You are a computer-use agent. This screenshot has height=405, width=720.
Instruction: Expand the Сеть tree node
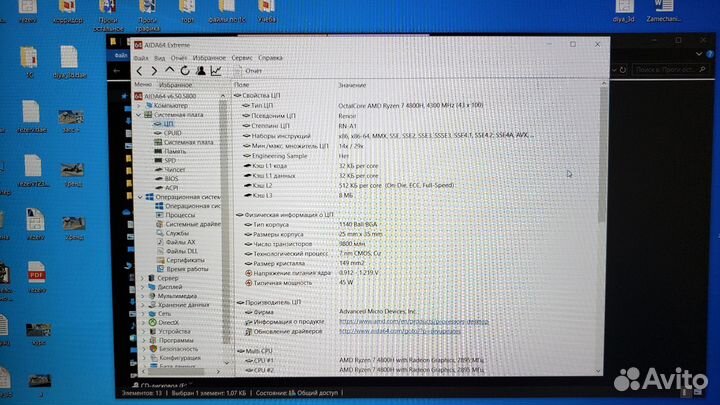[x=143, y=314]
